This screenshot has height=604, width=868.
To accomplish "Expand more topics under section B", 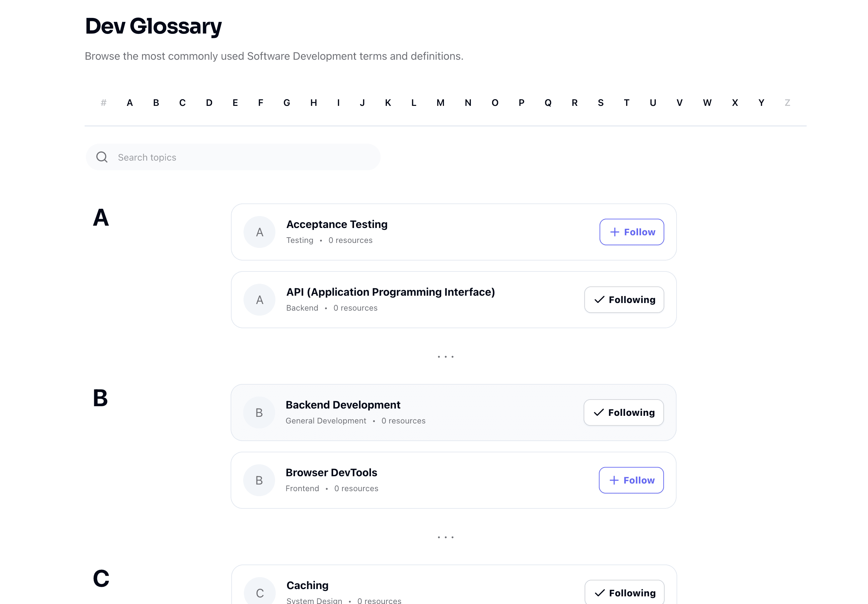I will point(445,537).
